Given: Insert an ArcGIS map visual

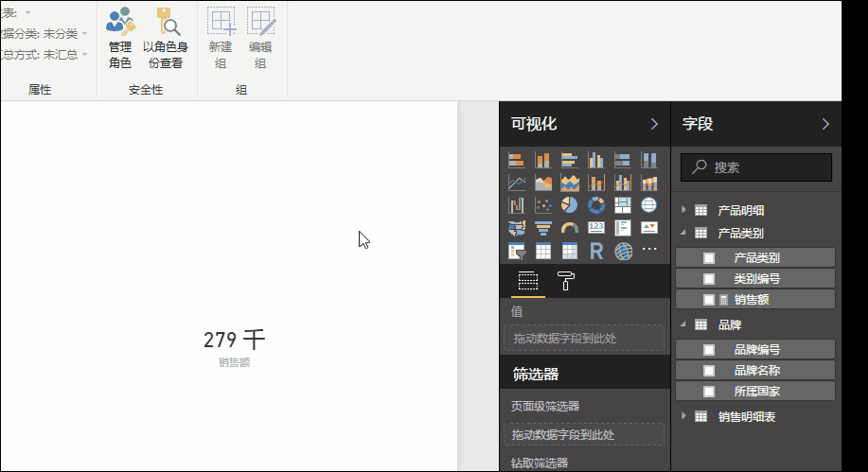Looking at the screenshot, I should pyautogui.click(x=622, y=252).
